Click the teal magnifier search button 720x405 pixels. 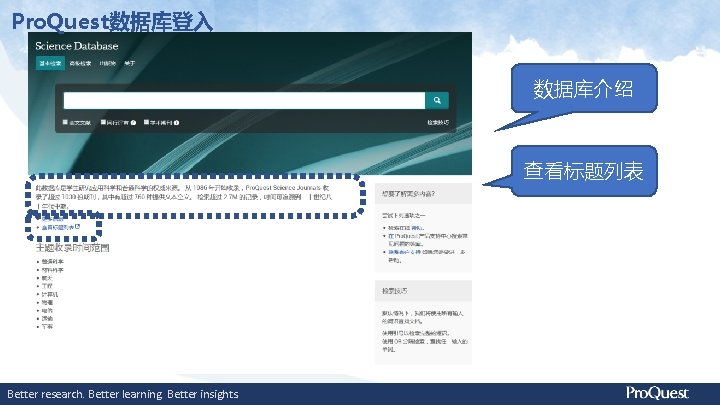pyautogui.click(x=437, y=100)
